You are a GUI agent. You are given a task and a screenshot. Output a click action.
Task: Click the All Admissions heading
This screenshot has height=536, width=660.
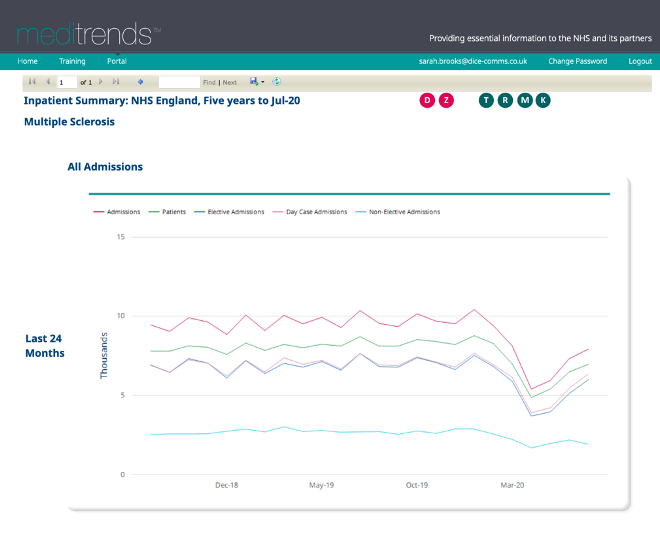(x=105, y=167)
